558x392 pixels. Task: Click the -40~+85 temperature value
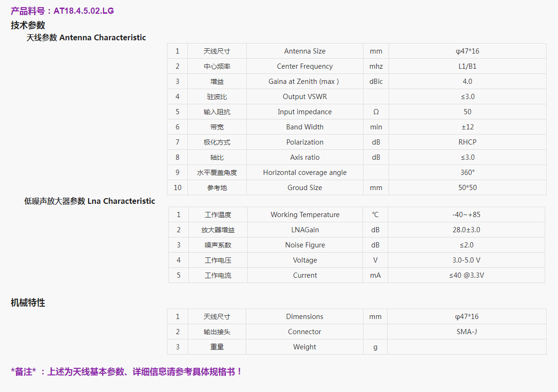pos(466,215)
